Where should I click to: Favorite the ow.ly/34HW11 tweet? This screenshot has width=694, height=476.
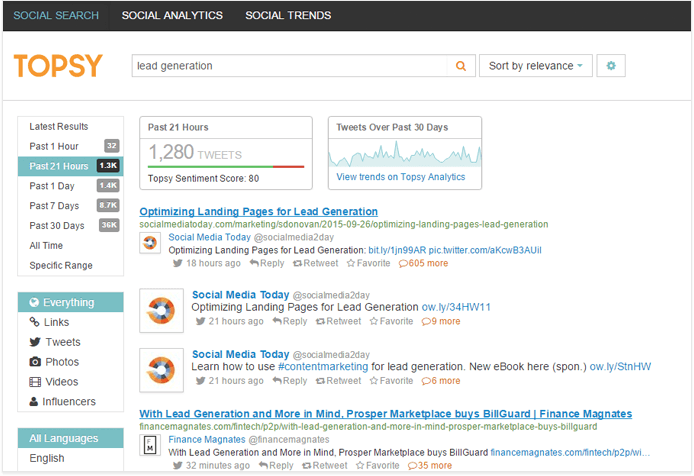pos(392,321)
